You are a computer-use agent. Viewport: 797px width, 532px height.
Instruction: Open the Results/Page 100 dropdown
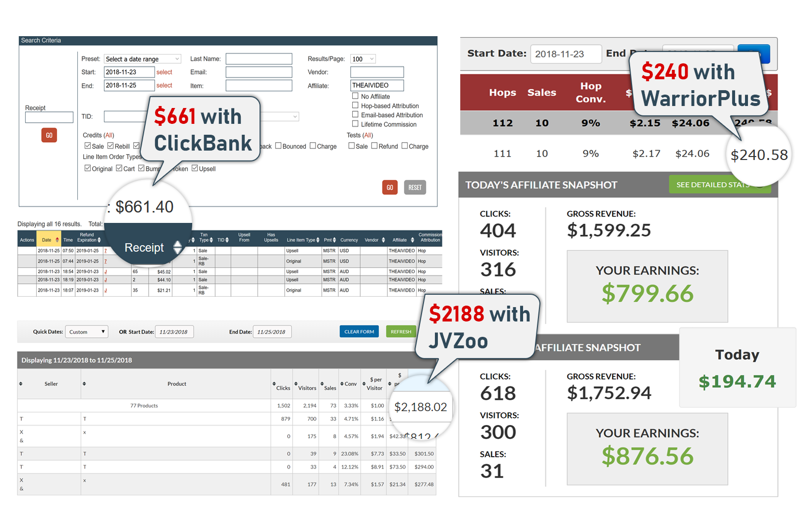click(363, 59)
